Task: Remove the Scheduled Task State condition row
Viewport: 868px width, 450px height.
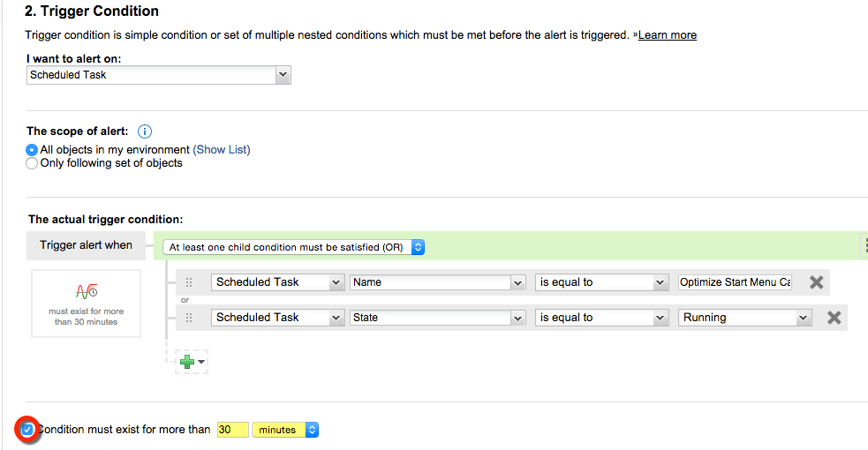Action: (834, 318)
